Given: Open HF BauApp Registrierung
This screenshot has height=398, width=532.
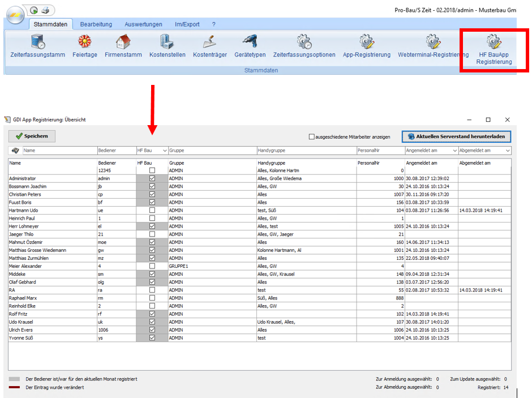Looking at the screenshot, I should pos(494,49).
